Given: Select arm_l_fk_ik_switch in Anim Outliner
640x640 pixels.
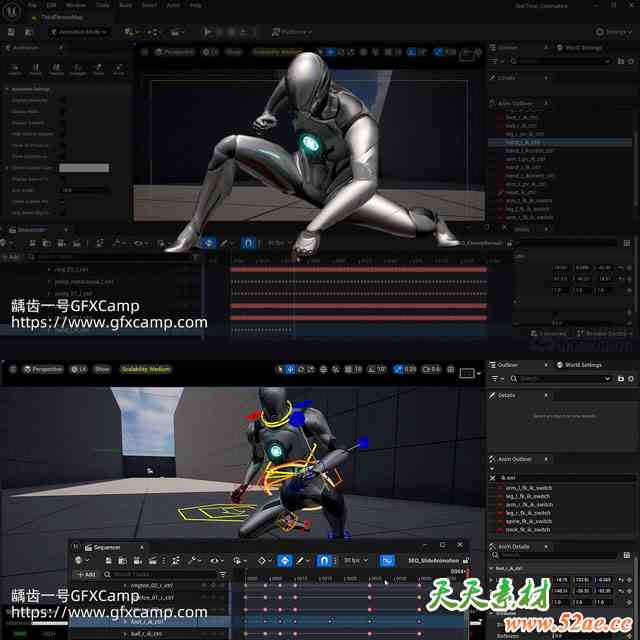Looking at the screenshot, I should [x=529, y=488].
